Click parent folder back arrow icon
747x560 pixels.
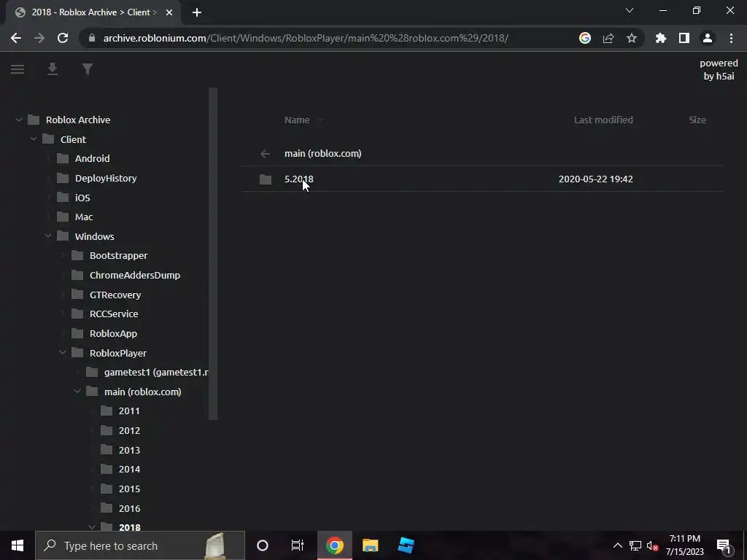pos(266,153)
